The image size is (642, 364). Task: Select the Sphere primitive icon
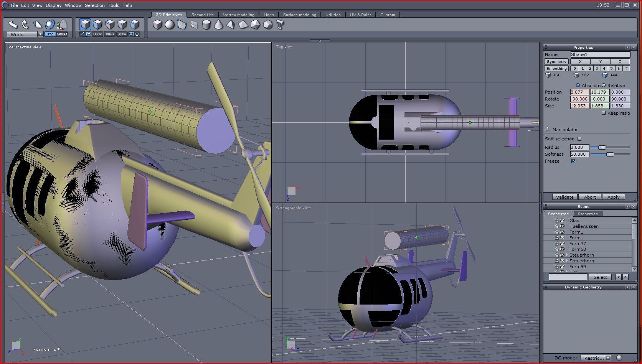coord(170,25)
